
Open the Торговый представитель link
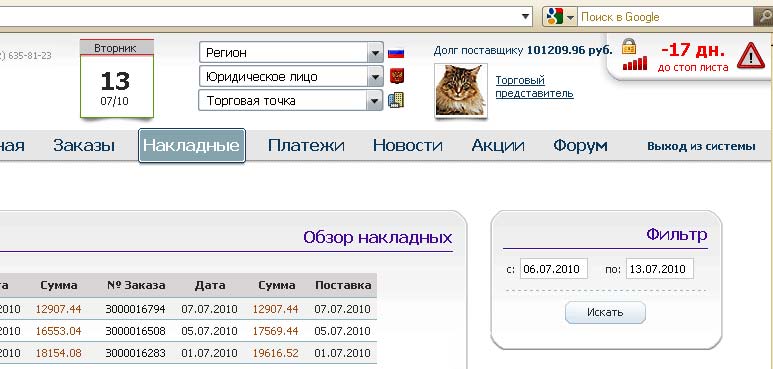coord(534,87)
